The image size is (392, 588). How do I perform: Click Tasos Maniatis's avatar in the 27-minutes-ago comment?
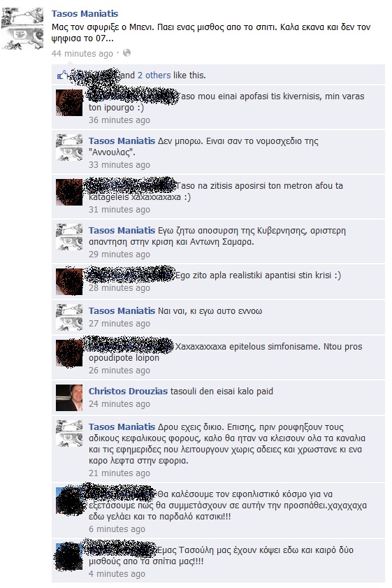coord(69,317)
